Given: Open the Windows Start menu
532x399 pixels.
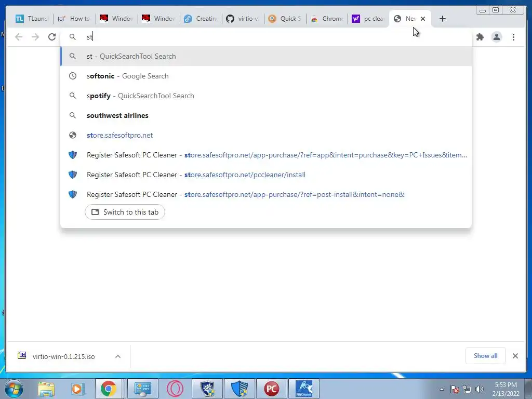Looking at the screenshot, I should [x=14, y=389].
